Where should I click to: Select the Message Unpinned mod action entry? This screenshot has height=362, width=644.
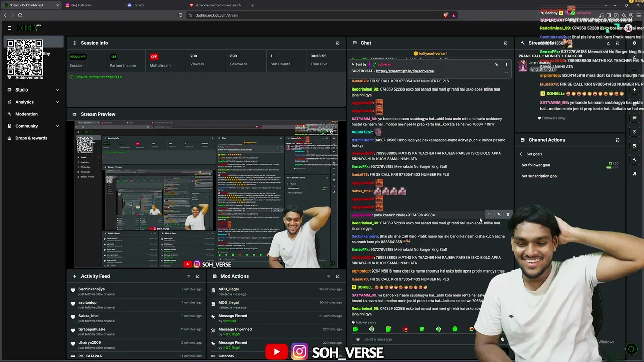[x=276, y=331]
